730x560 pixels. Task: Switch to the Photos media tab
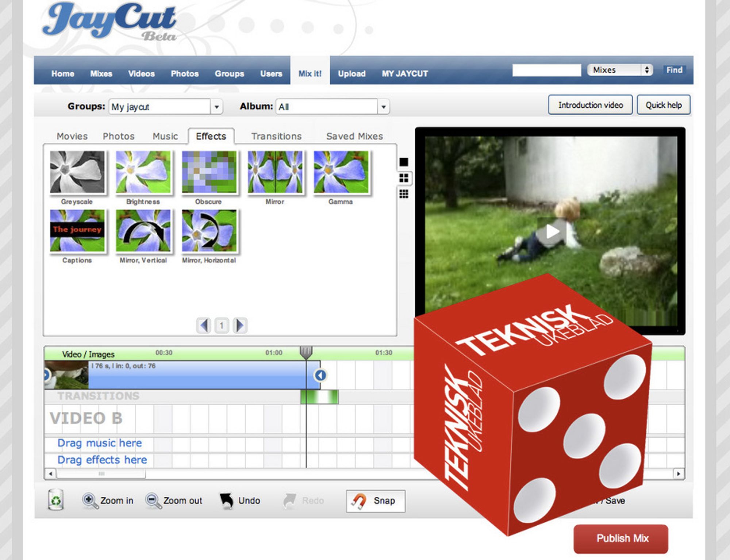pyautogui.click(x=119, y=136)
